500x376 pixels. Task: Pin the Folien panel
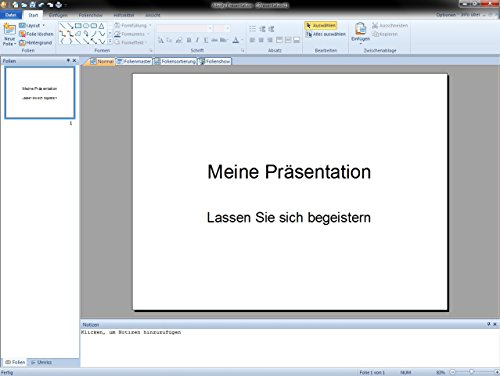pos(68,60)
